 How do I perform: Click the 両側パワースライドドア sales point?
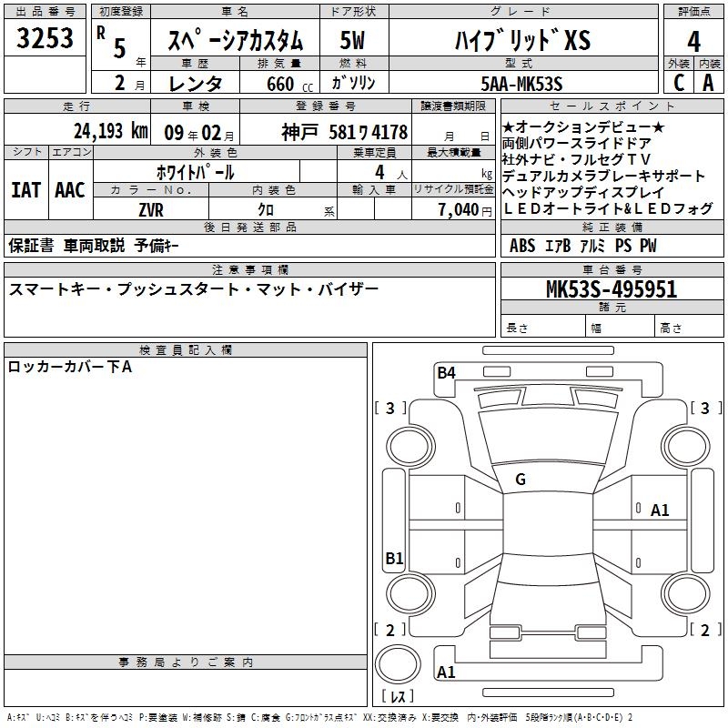[x=577, y=143]
